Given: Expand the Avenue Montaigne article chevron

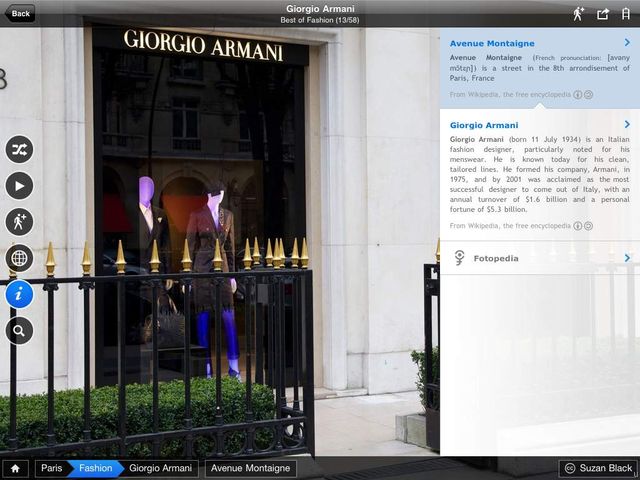Looking at the screenshot, I should [626, 43].
